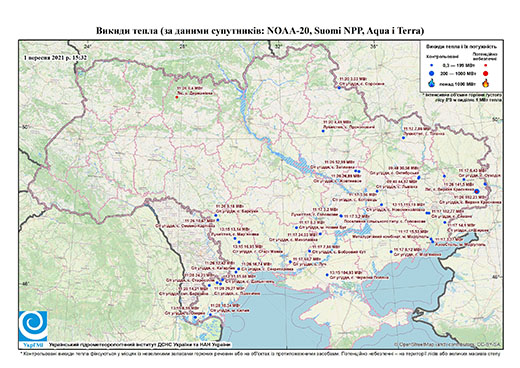
Task: Select the large red circle in the legend
Action: [x=486, y=73]
